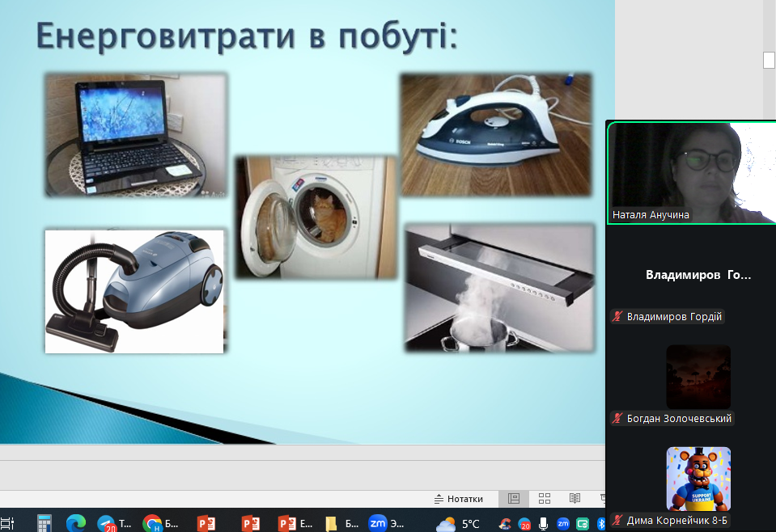776x532 pixels.
Task: Click Task View icon on taskbar
Action: click(x=8, y=523)
